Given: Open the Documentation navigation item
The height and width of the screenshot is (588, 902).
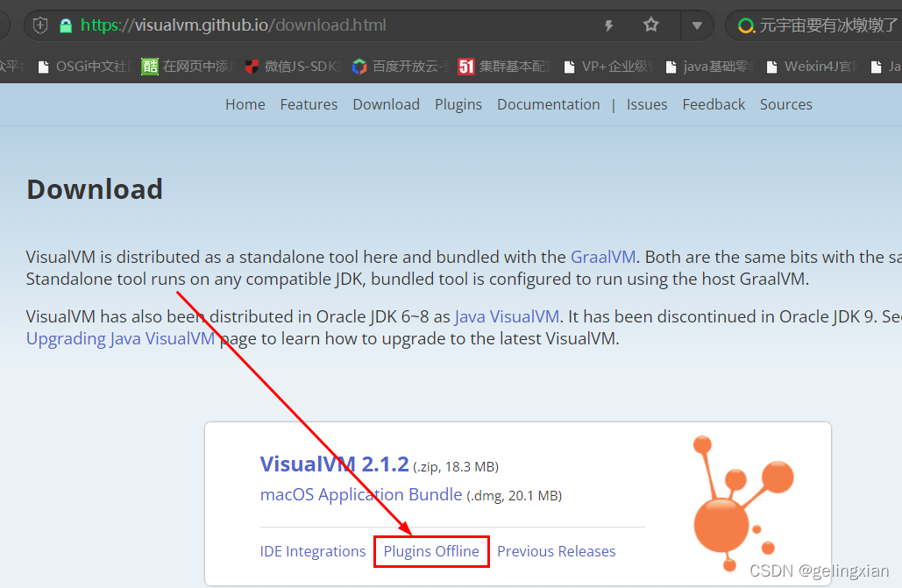Looking at the screenshot, I should tap(548, 104).
